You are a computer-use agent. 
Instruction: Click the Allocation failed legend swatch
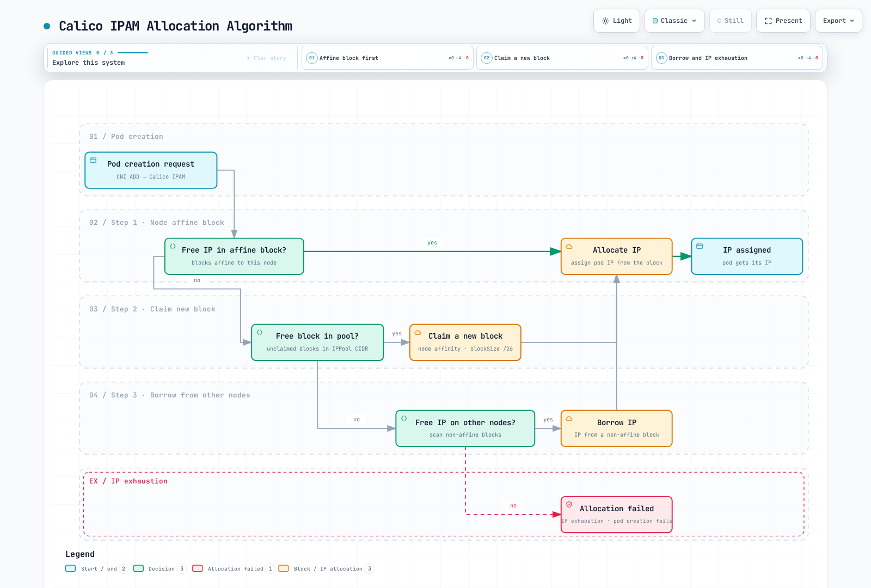198,568
